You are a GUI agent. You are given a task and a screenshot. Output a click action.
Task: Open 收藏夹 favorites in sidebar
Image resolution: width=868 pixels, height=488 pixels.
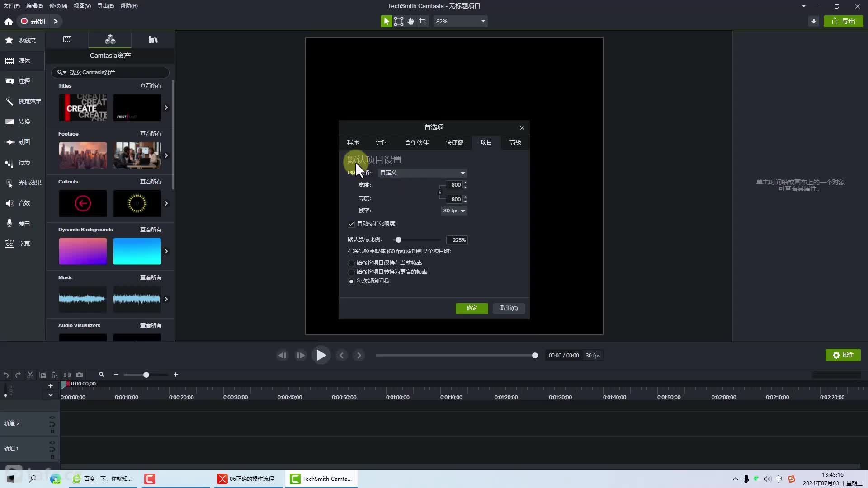point(23,40)
